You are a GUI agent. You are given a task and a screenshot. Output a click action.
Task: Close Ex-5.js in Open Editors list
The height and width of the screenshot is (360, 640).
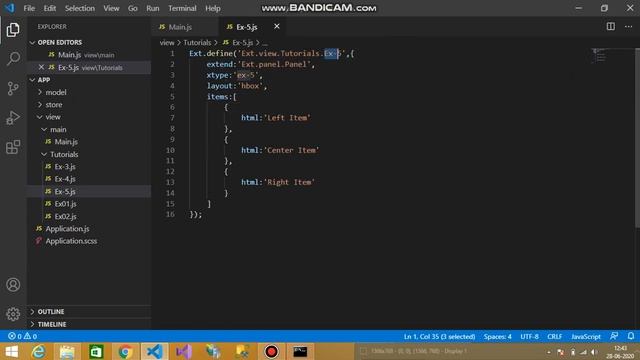coord(41,67)
